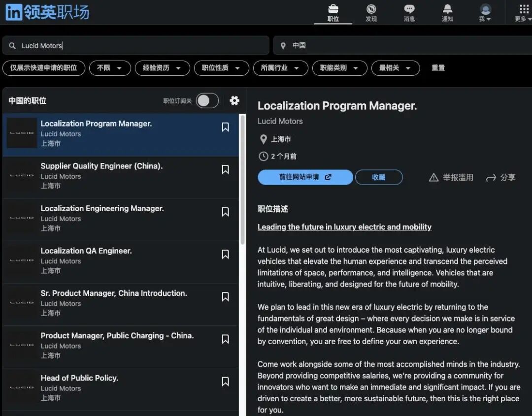Image resolution: width=532 pixels, height=416 pixels.
Task: Bookmark the Product Manager, Public Charging job
Action: click(225, 339)
